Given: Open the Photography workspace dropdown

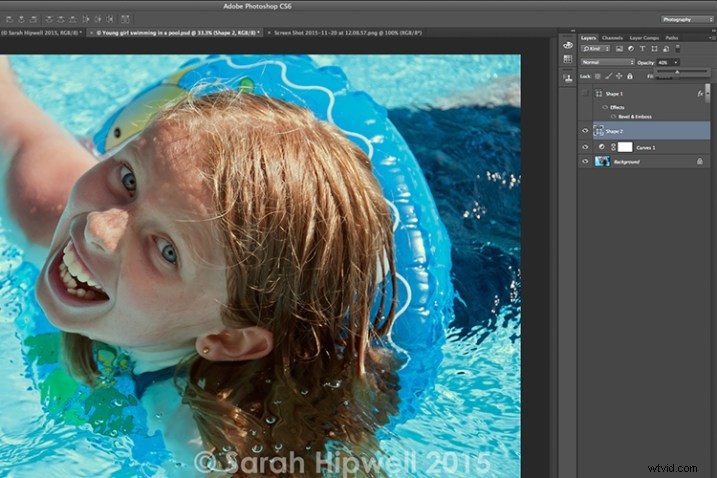Looking at the screenshot, I should point(687,19).
